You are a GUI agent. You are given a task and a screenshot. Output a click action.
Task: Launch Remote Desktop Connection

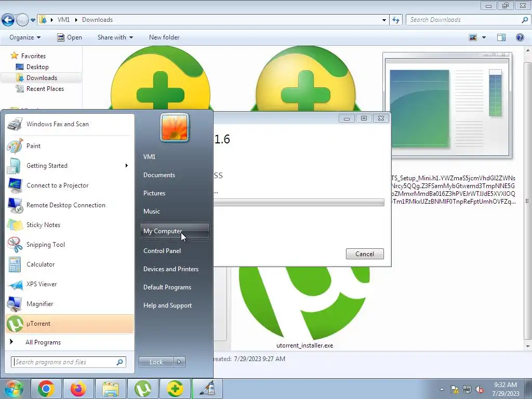pyautogui.click(x=70, y=205)
